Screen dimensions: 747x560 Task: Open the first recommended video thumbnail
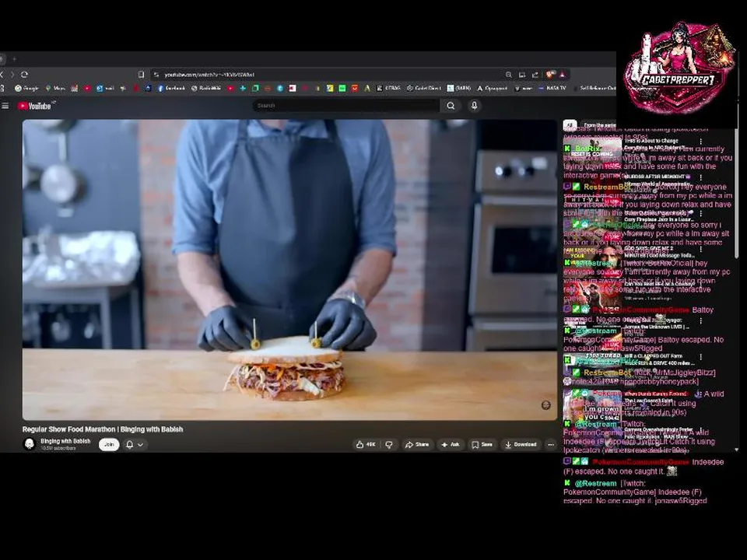[592, 153]
